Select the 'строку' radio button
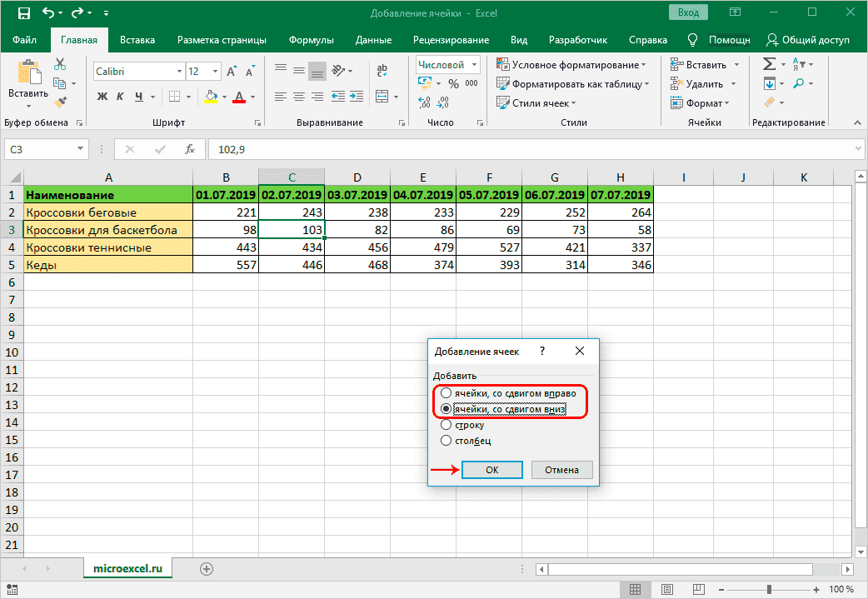 pyautogui.click(x=446, y=425)
